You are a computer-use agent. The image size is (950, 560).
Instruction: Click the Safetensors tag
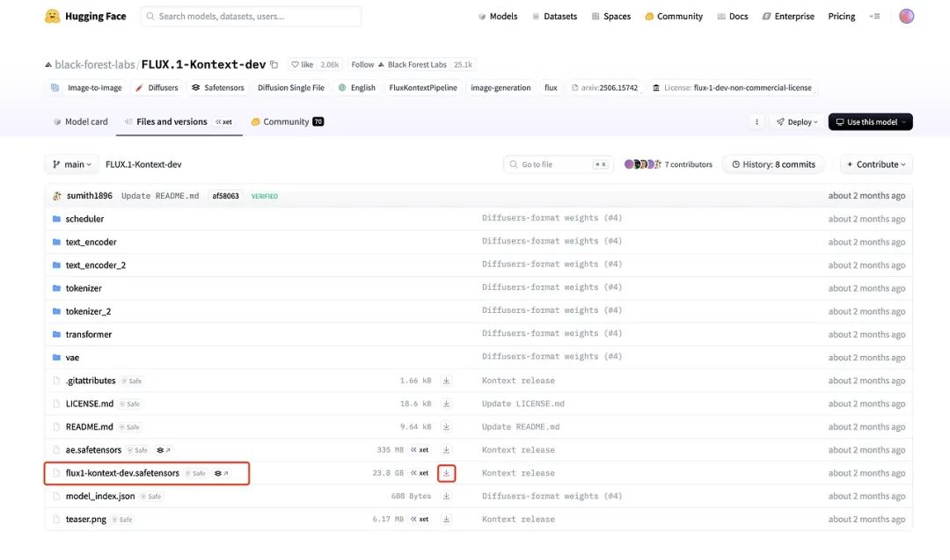pos(217,88)
